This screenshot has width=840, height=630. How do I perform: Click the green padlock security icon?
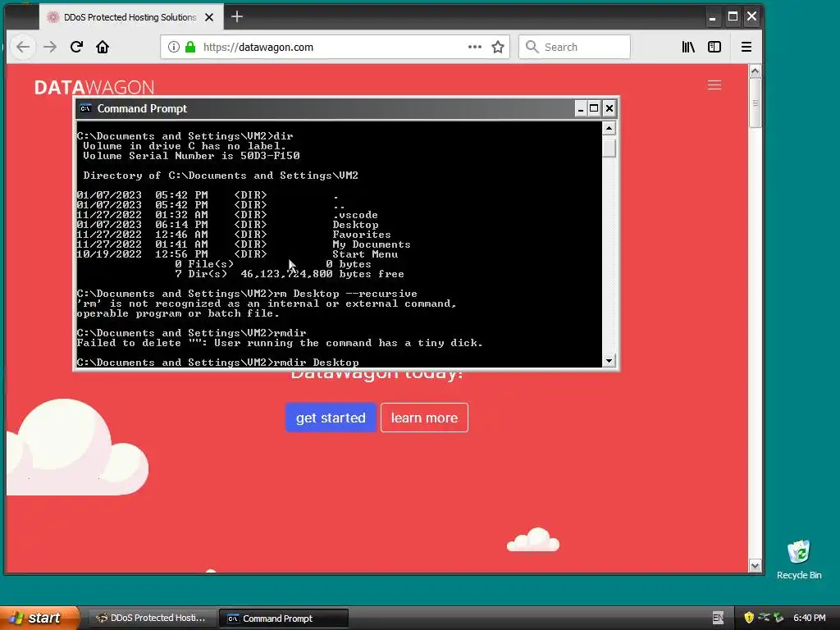pos(190,47)
